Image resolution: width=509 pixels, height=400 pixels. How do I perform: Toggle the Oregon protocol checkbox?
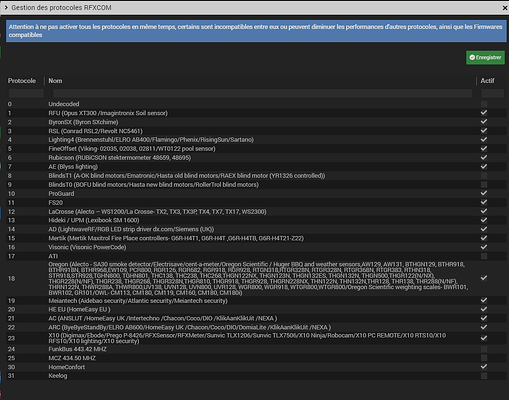pos(484,278)
